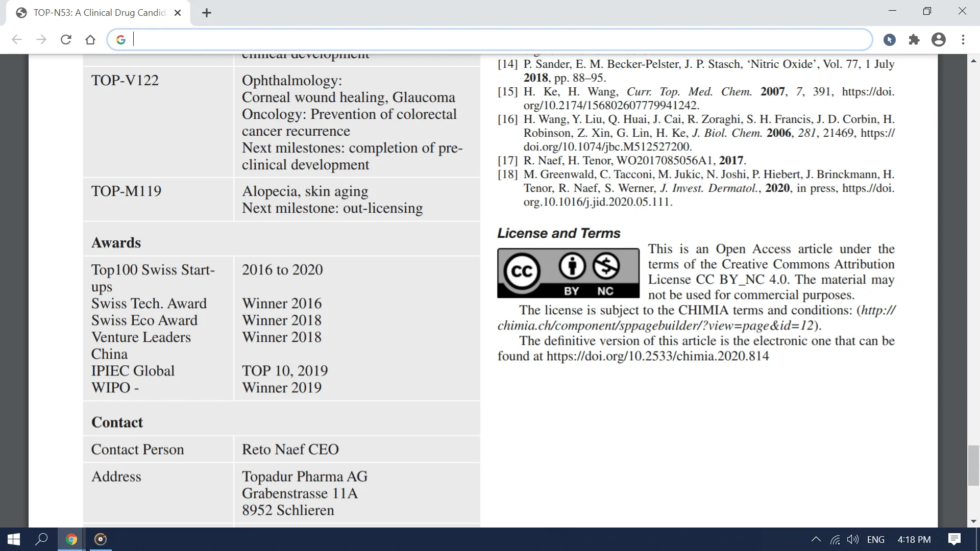Click reference [14] Sander citation
This screenshot has height=551, width=980.
point(696,71)
